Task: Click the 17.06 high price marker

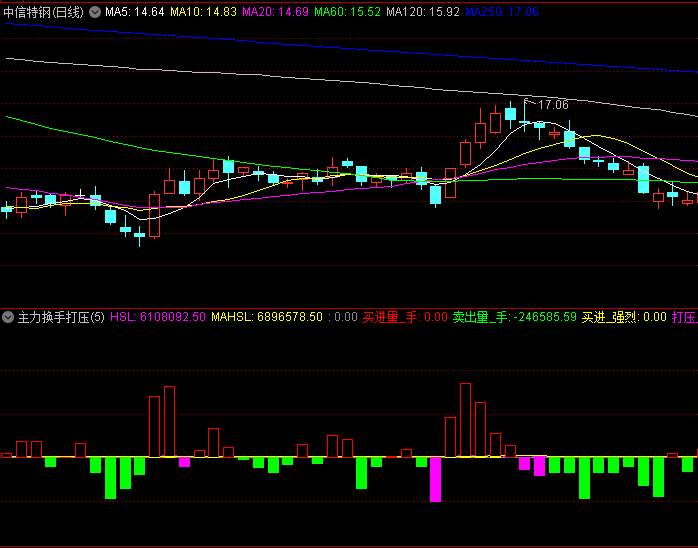Action: [553, 105]
